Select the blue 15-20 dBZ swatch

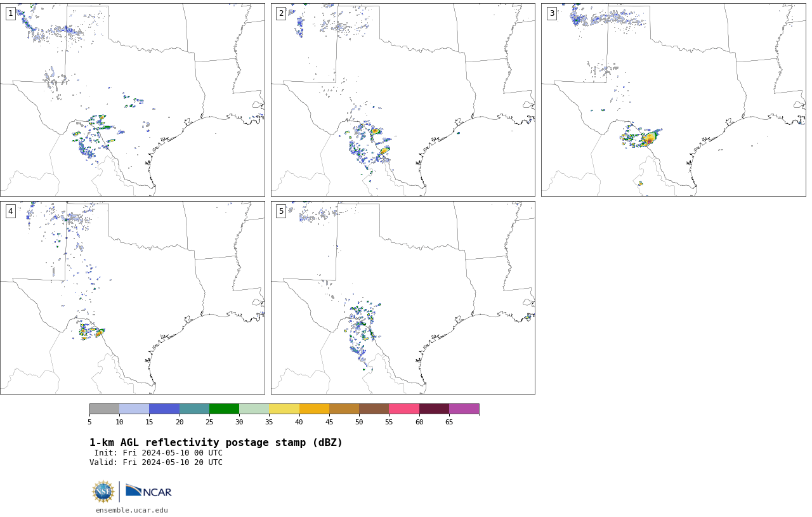click(x=164, y=409)
